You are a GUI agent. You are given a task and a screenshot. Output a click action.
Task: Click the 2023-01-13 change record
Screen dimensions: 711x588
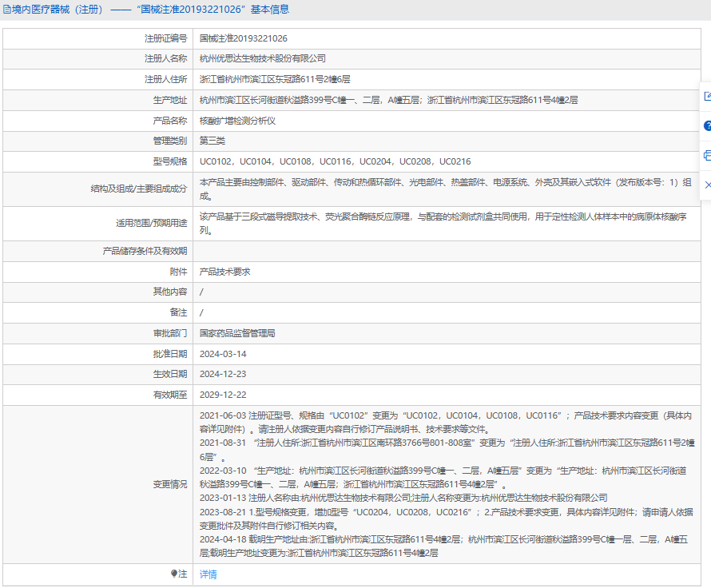click(403, 498)
